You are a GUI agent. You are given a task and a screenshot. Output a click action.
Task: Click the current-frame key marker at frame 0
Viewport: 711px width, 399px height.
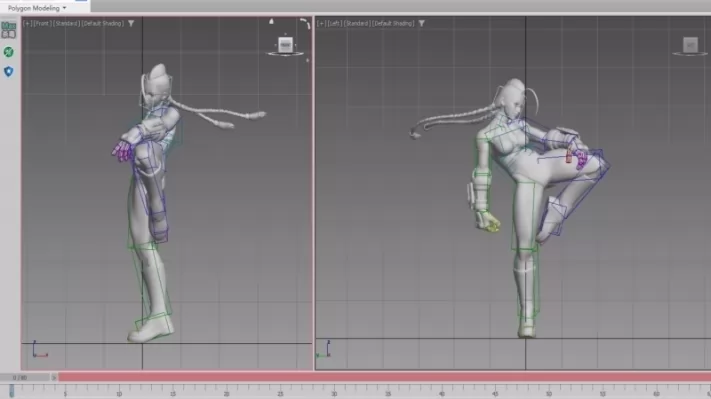coord(11,391)
